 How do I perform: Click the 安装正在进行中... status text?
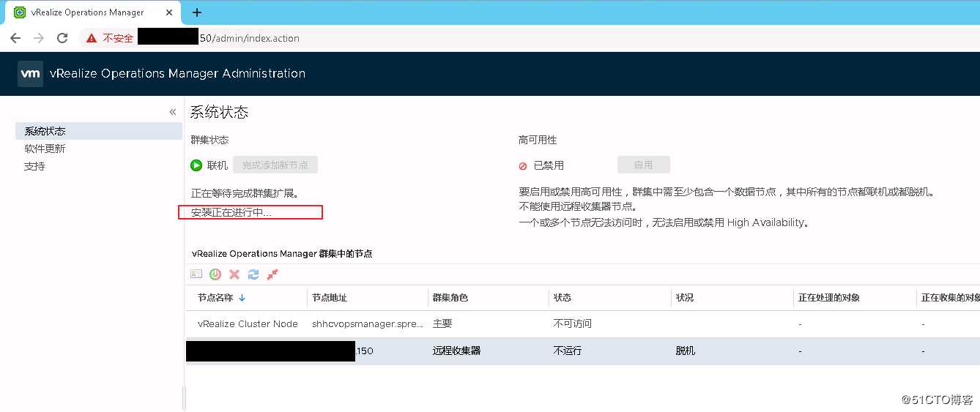(231, 212)
